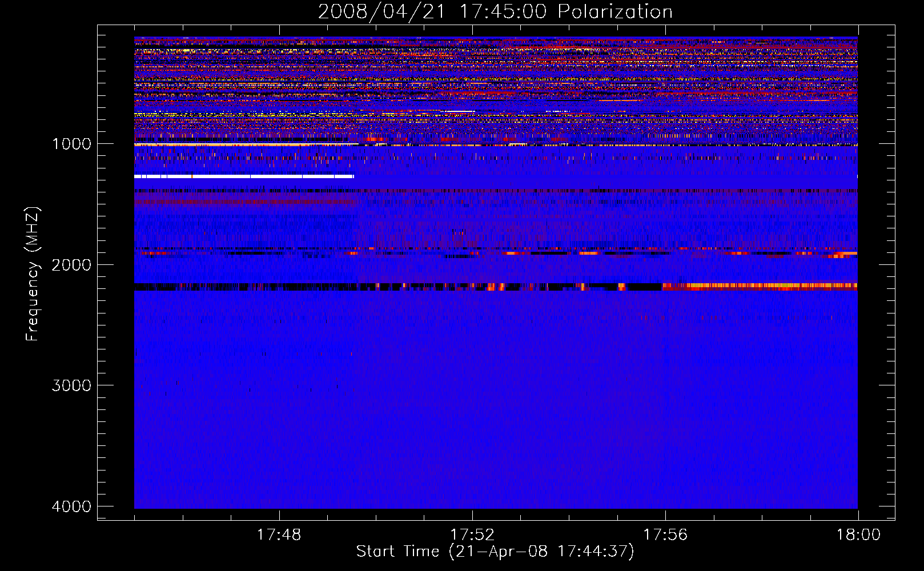Screen dimensions: 924x571
Task: Click the '2000' frequency tick label
Action: tap(71, 264)
